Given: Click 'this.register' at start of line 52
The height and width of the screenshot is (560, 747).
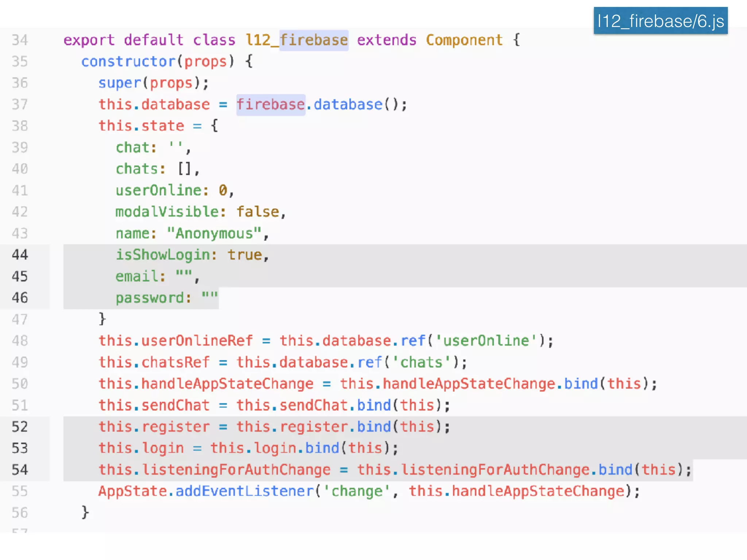Looking at the screenshot, I should click(154, 427).
